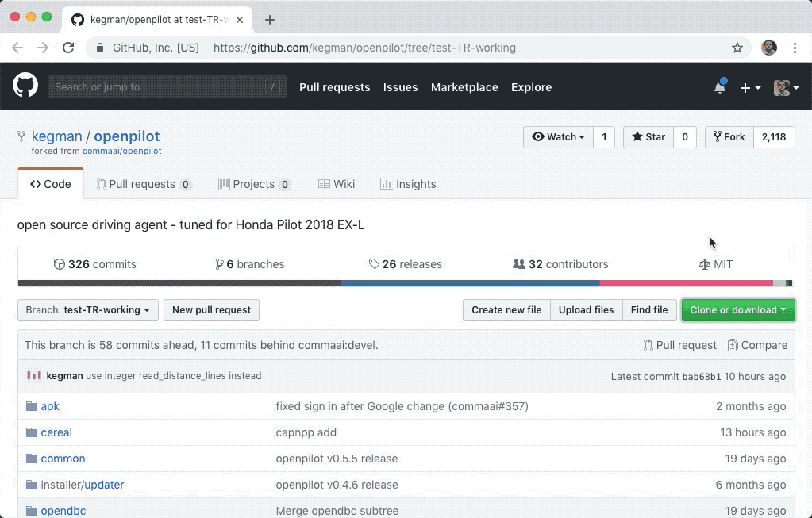Viewport: 812px width, 518px height.
Task: View MIT license
Action: click(716, 264)
